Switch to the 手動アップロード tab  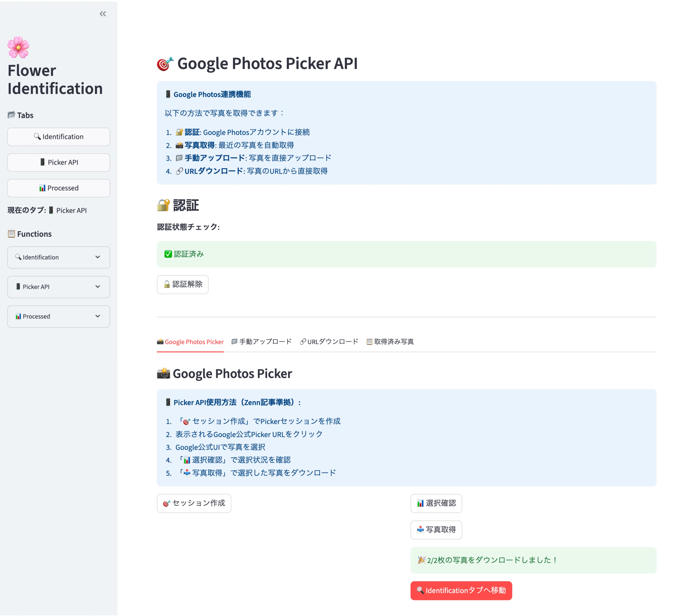click(262, 342)
